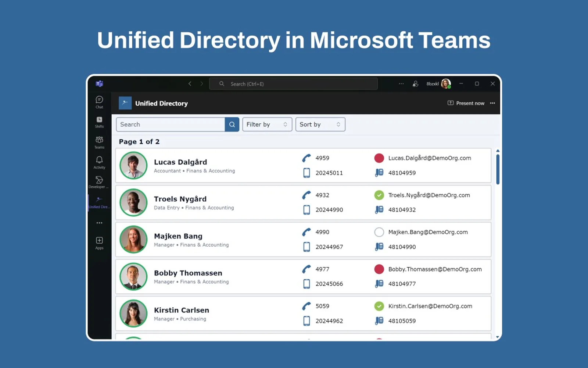Open more options next to Present now
Screen dimensions: 588x368
click(x=492, y=103)
